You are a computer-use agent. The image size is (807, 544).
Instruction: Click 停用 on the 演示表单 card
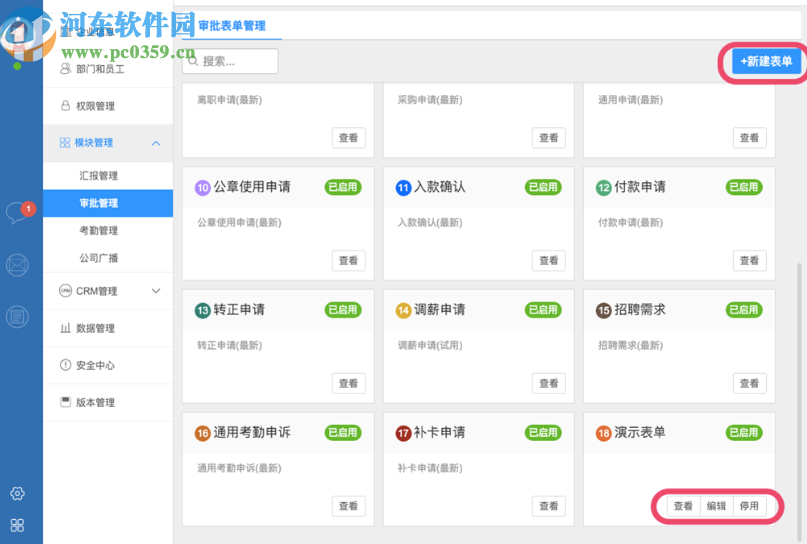click(x=749, y=506)
